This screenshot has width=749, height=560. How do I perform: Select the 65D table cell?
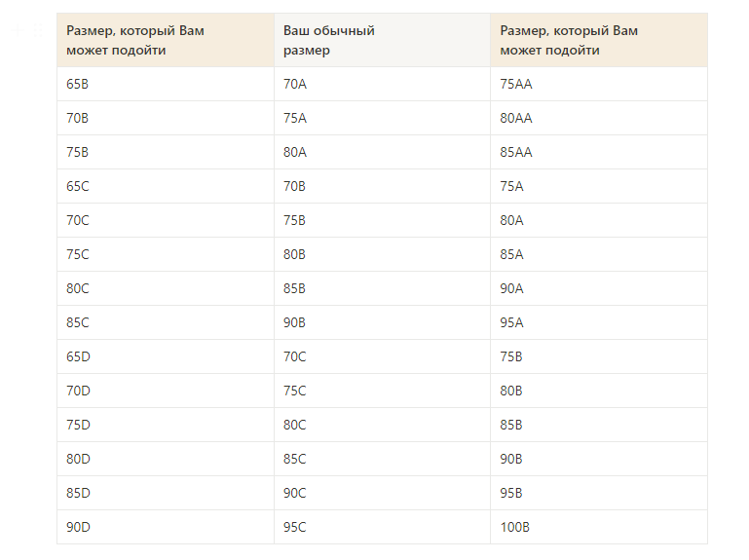166,356
